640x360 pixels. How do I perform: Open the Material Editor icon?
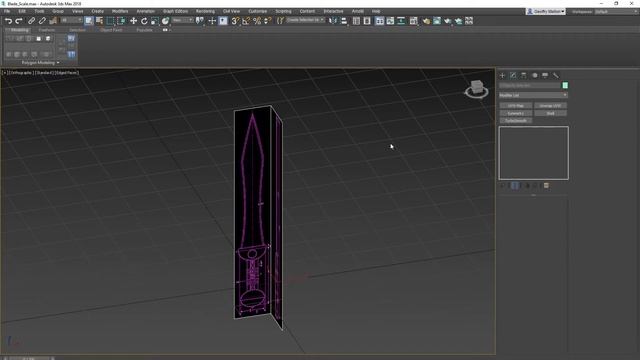pos(413,21)
